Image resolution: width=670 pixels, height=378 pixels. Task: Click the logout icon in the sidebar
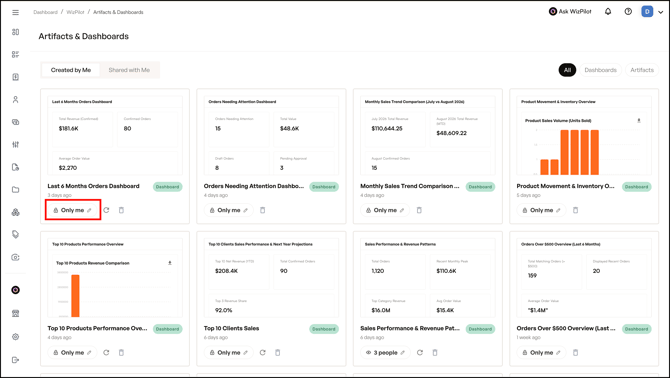click(15, 360)
